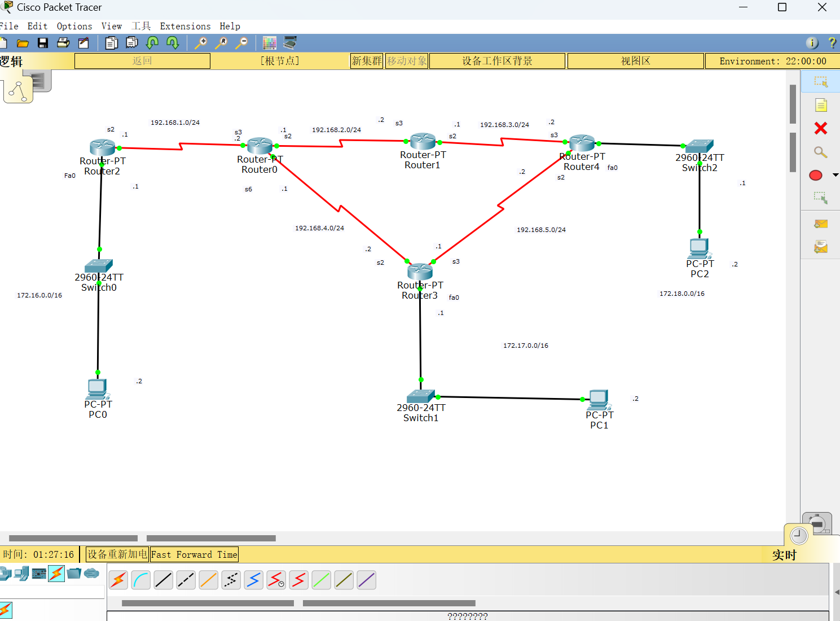Zoom out with the minus magnifier
The width and height of the screenshot is (840, 621).
[x=241, y=43]
